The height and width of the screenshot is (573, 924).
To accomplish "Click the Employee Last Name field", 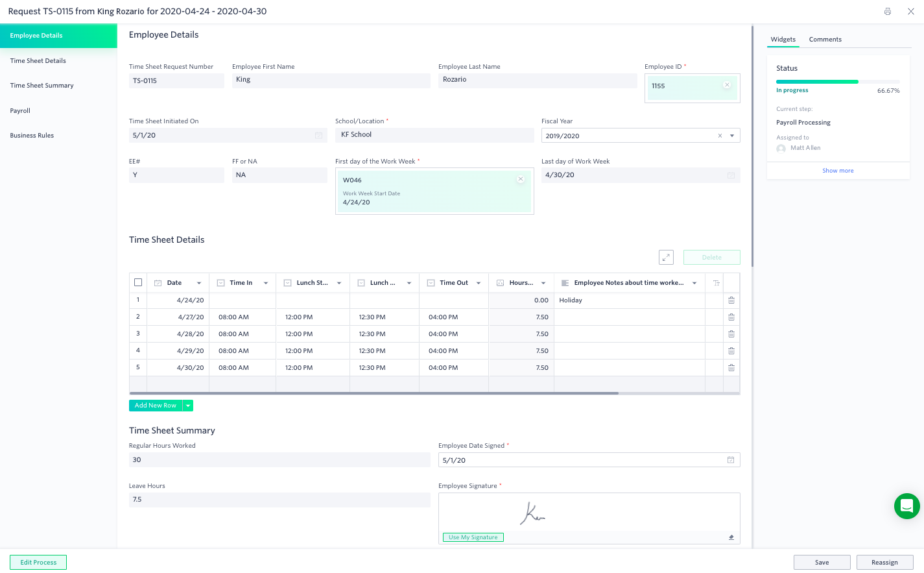I will 538,80.
